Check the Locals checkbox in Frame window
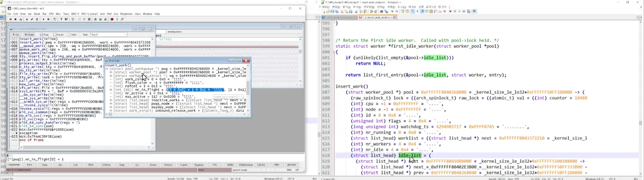644x180 pixels. (55, 34)
